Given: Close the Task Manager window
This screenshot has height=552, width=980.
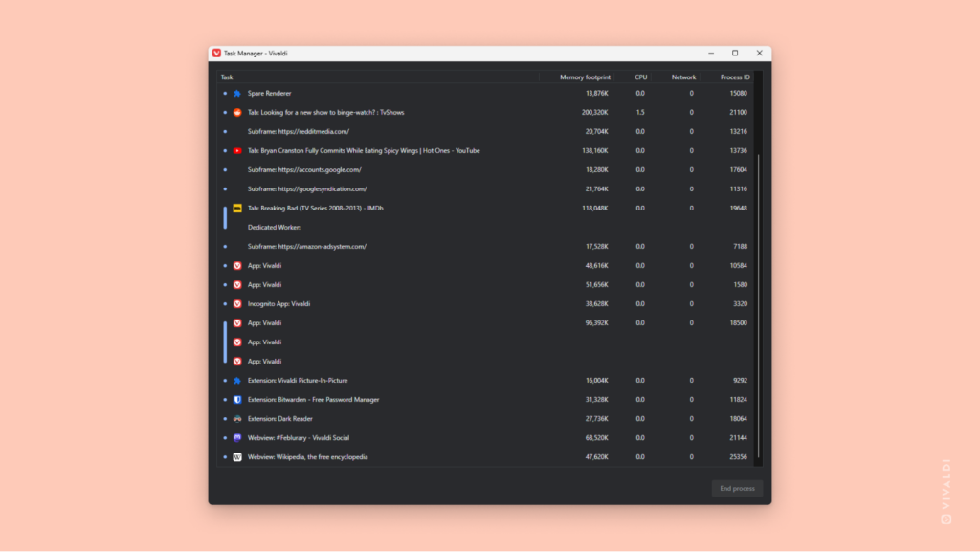Looking at the screenshot, I should pyautogui.click(x=759, y=53).
